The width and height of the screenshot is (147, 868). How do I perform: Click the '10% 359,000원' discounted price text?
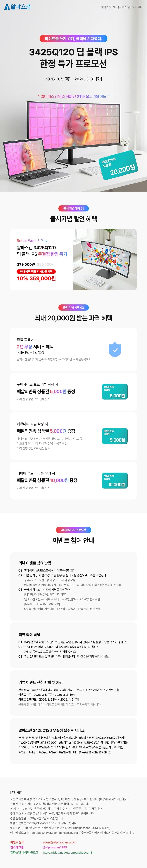(36, 278)
